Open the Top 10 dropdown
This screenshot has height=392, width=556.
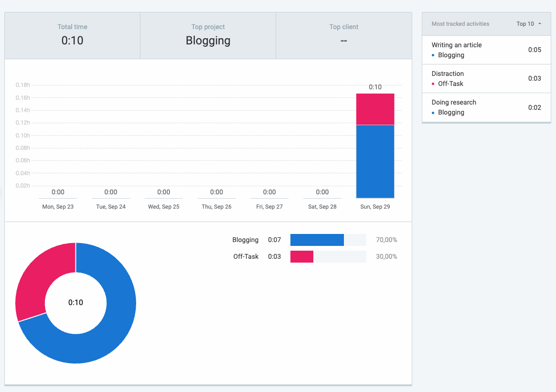coord(529,24)
